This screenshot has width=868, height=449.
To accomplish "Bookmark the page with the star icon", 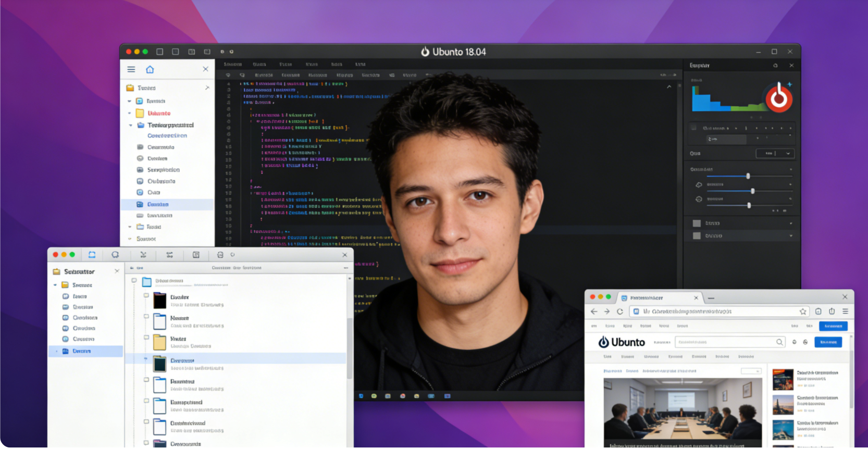I will click(803, 311).
